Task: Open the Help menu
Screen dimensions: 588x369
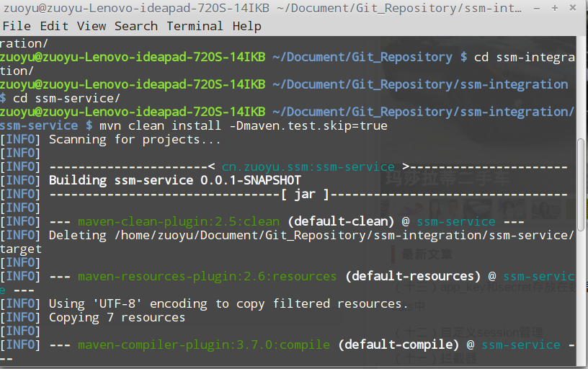Action: [x=246, y=26]
